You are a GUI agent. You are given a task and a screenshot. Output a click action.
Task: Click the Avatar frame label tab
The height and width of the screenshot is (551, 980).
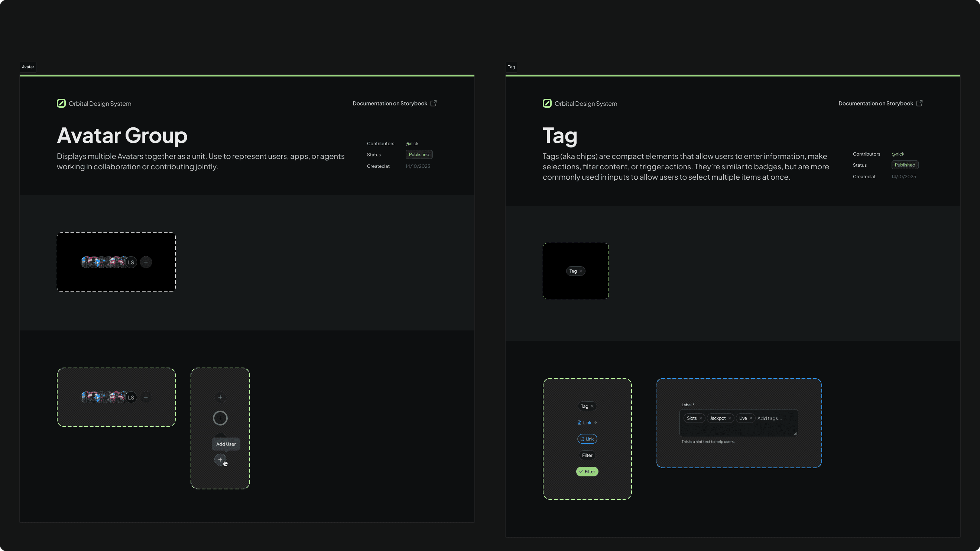click(x=28, y=67)
